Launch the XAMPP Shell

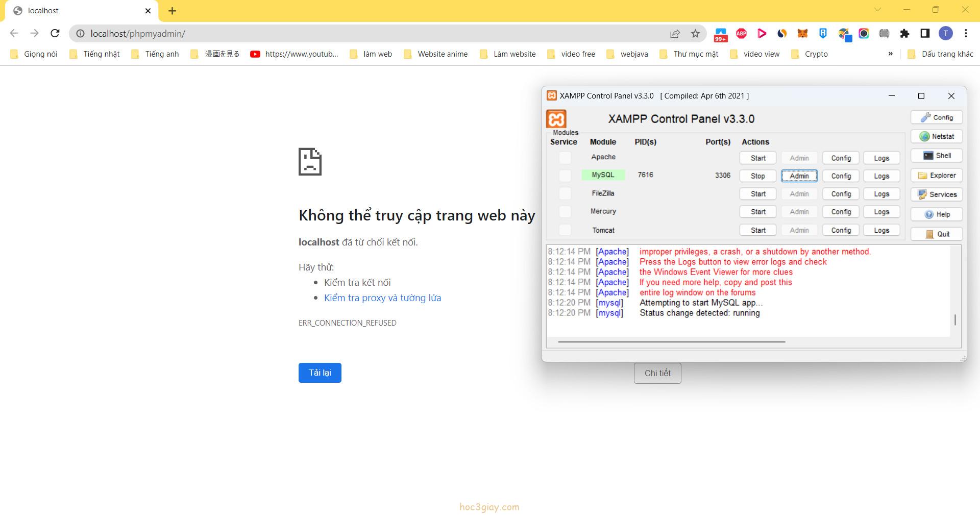(937, 156)
